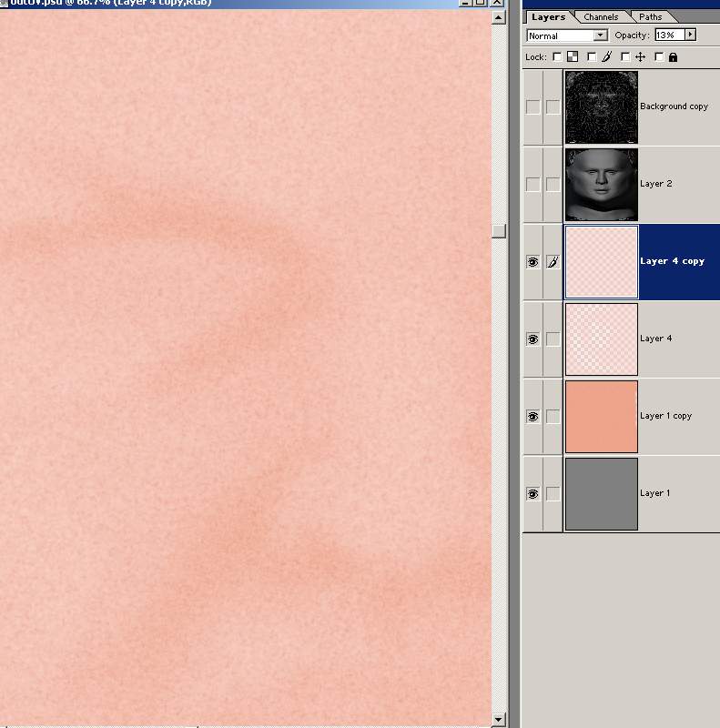Show the Background copy layer
The height and width of the screenshot is (728, 720).
coord(533,107)
